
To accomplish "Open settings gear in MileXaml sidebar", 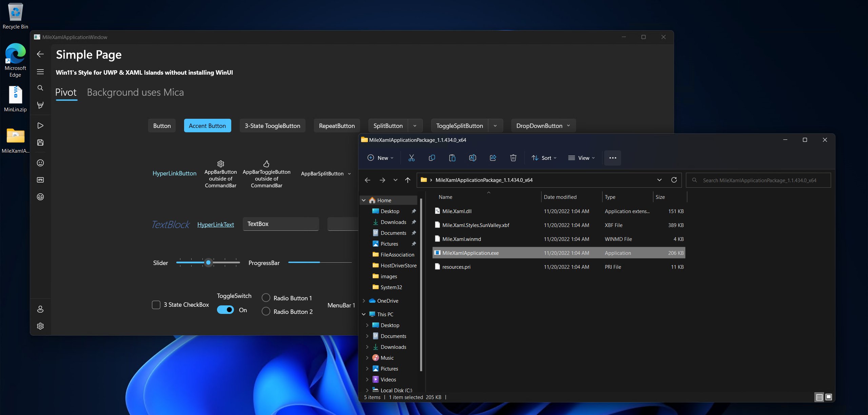I will tap(40, 326).
